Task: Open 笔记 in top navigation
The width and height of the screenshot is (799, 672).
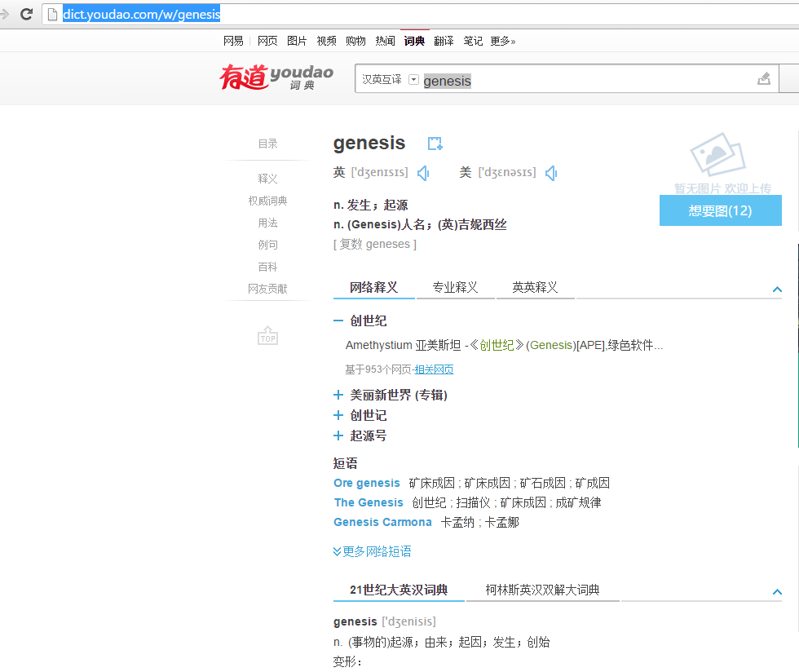Action: pos(473,41)
